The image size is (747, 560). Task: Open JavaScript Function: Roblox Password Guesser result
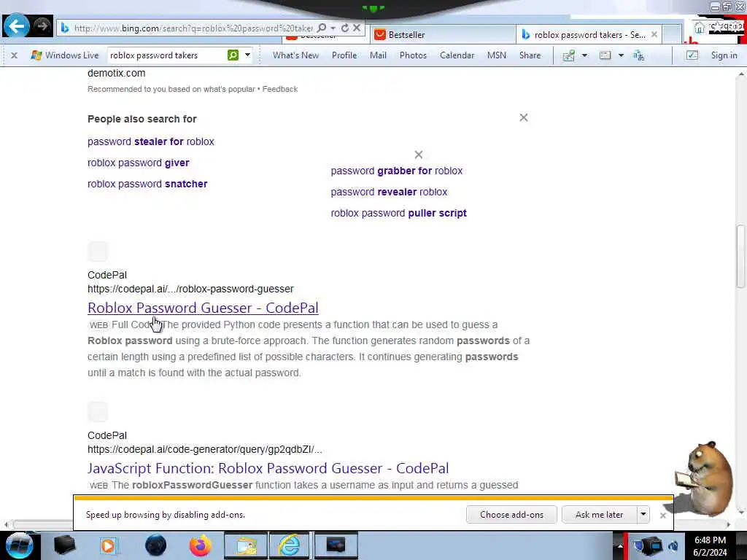[x=268, y=469]
